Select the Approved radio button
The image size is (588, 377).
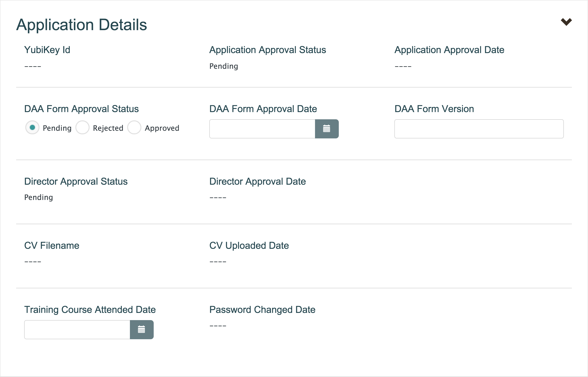click(x=134, y=128)
